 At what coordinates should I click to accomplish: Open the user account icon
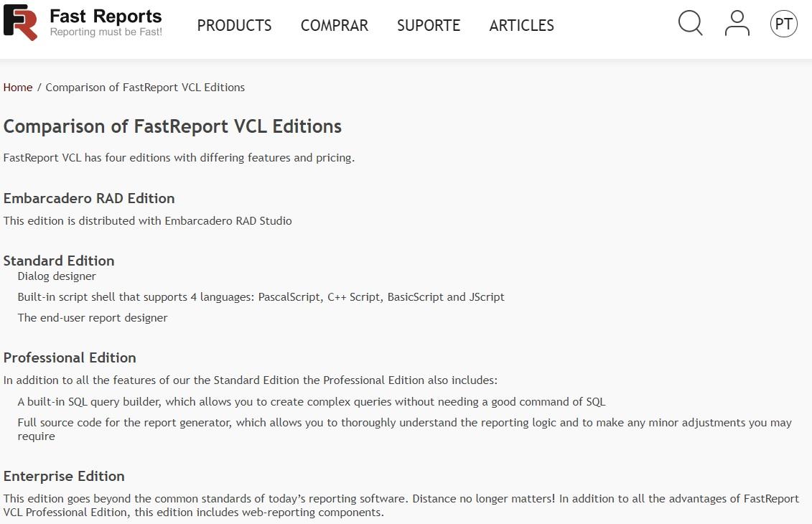click(737, 23)
